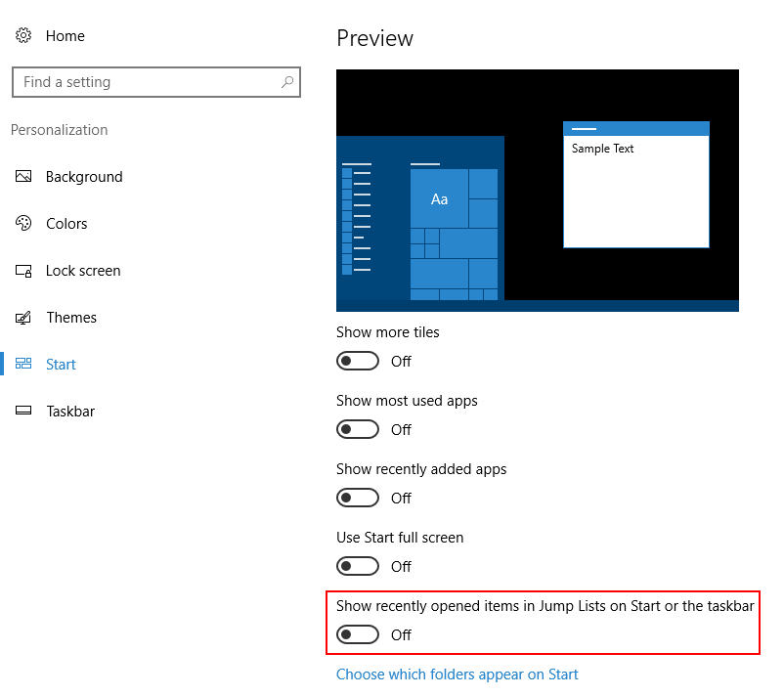This screenshot has height=696, width=784.
Task: Open the Colors settings page
Action: click(66, 224)
